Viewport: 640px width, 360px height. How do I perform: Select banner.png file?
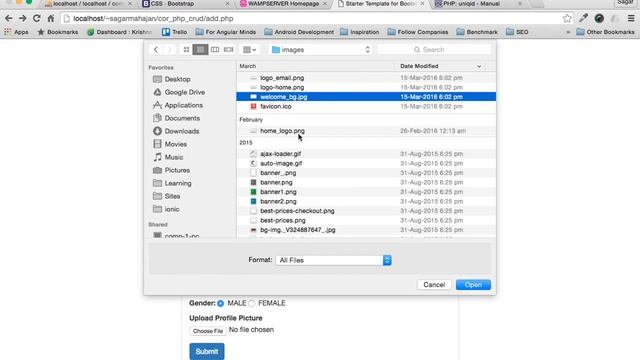[x=366, y=182]
